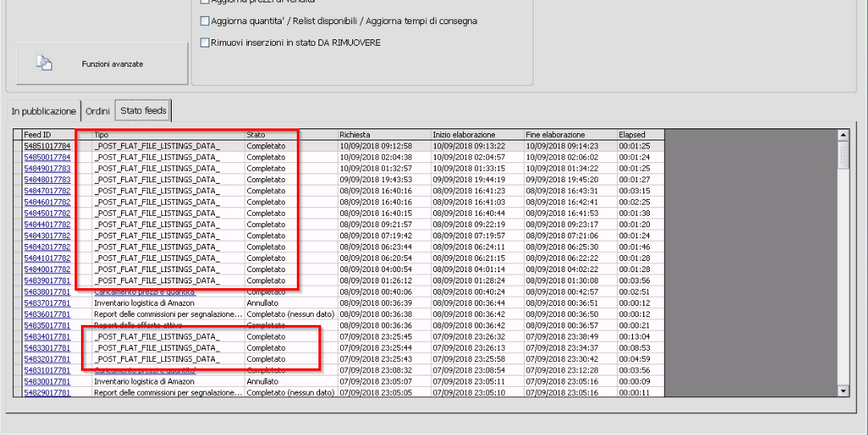
Task: Open Funzioni avanzate button
Action: (103, 63)
